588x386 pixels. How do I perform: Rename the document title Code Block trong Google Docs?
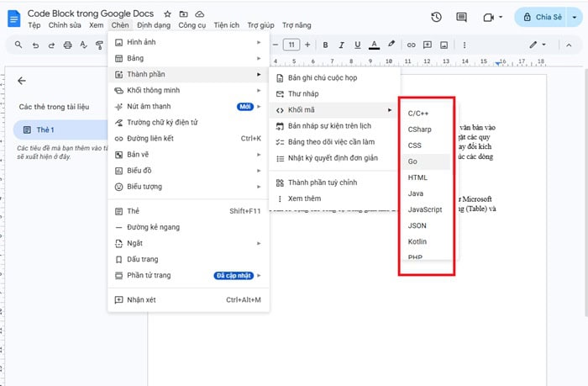[91, 13]
